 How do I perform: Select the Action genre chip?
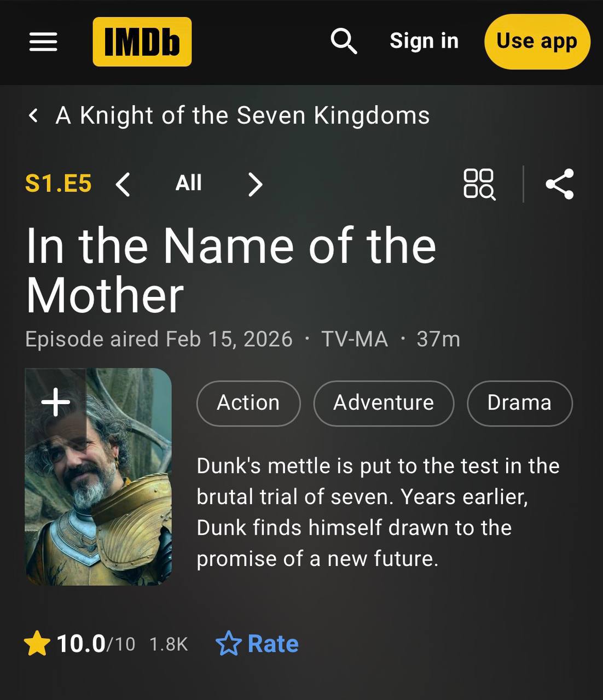248,403
